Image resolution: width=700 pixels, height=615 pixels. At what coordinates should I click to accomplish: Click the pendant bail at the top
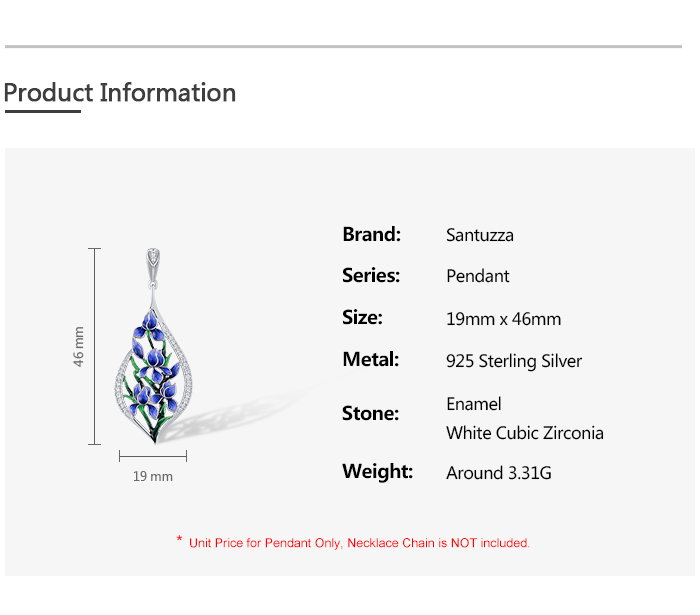click(153, 263)
